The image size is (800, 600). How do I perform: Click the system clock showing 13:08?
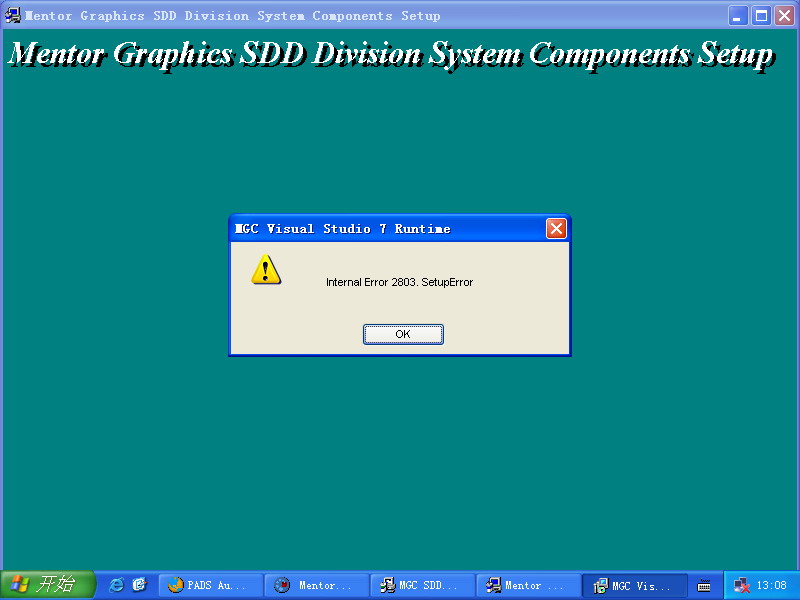click(x=771, y=585)
